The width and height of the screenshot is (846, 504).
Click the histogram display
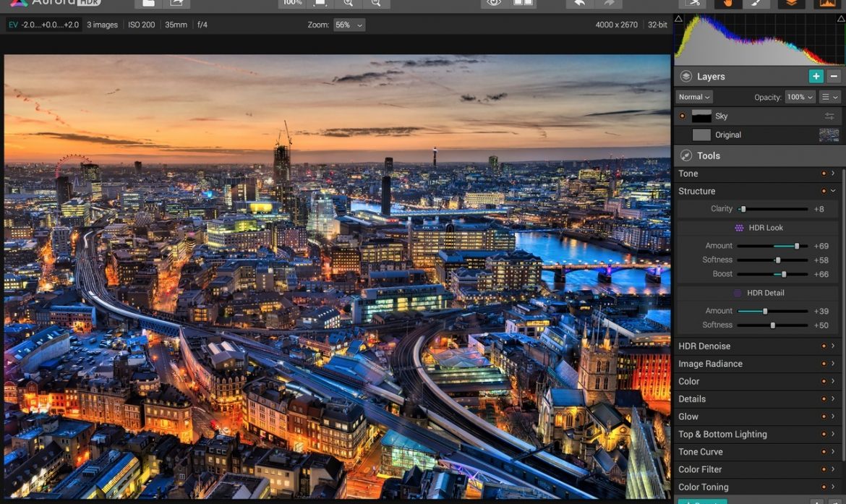760,39
